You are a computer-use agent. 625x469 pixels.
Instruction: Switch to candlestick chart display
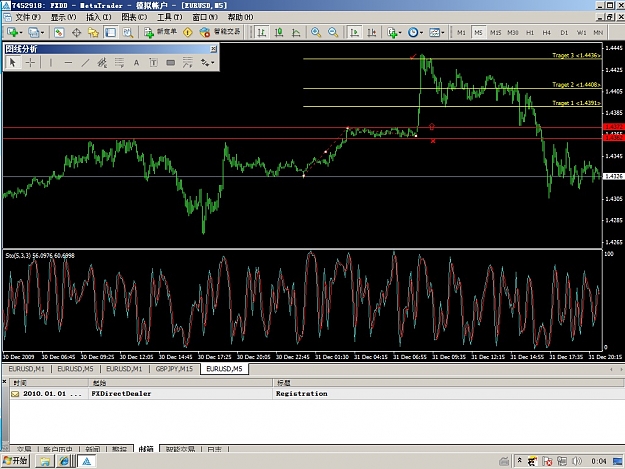click(279, 33)
